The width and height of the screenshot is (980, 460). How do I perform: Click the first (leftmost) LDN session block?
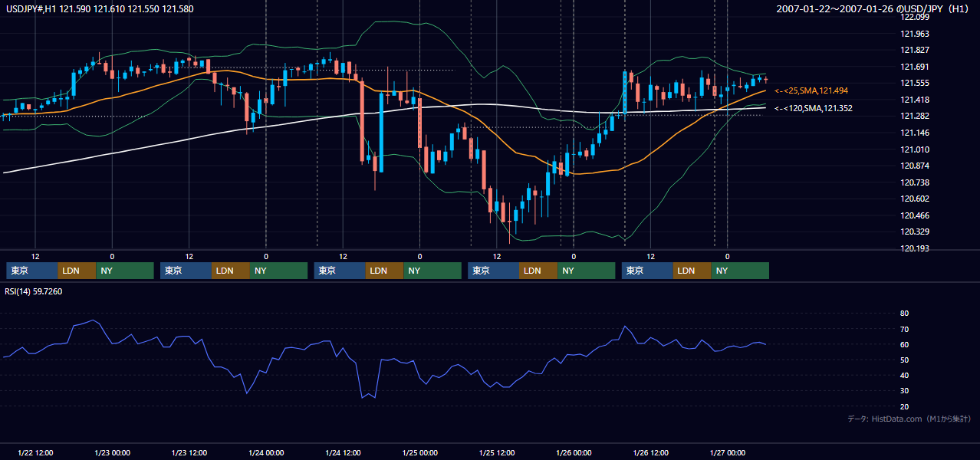(77, 271)
